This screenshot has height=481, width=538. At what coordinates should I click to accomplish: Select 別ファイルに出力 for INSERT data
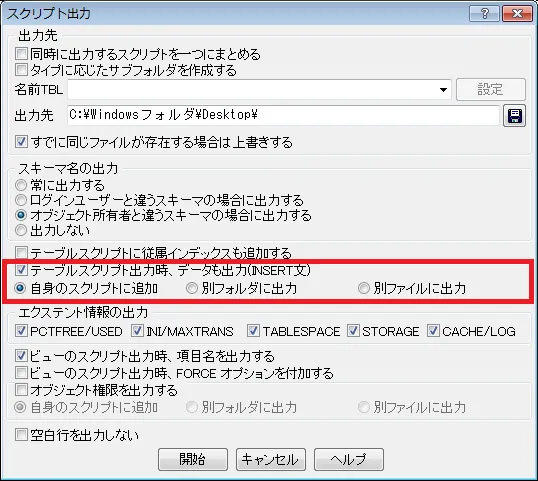(x=364, y=288)
